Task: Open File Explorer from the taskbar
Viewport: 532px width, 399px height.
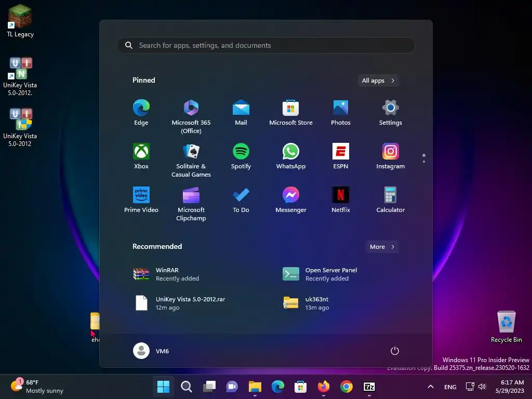Action: pyautogui.click(x=255, y=387)
